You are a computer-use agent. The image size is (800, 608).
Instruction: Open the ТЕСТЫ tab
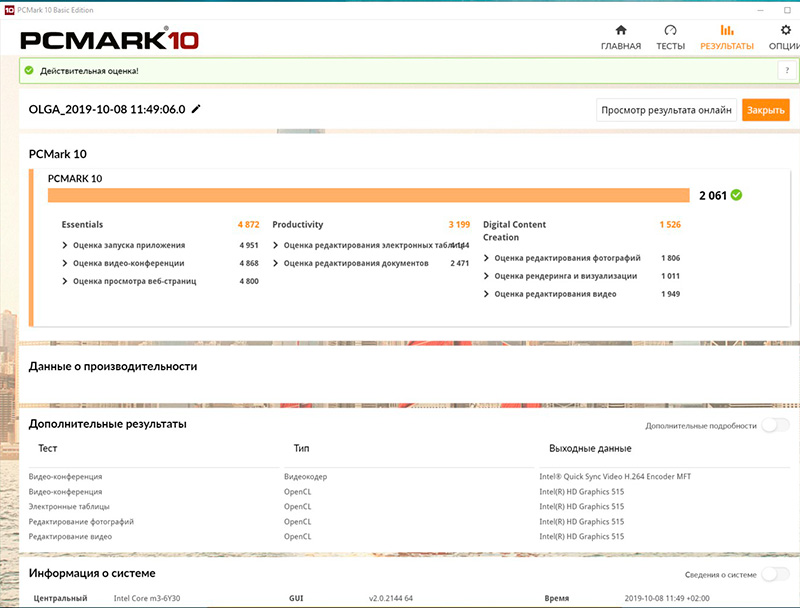click(x=670, y=46)
